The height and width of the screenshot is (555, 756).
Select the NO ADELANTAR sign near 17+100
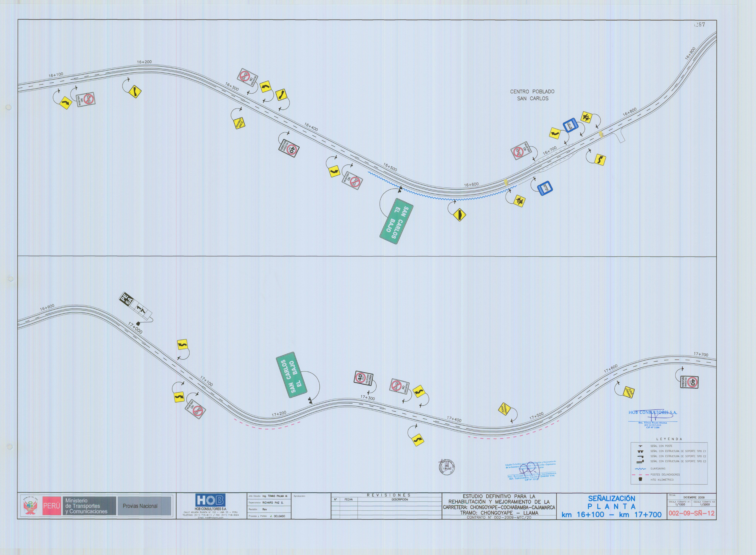point(195,409)
